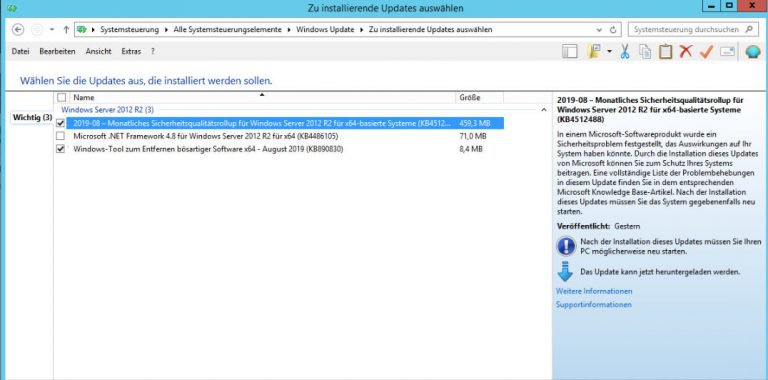Open the recent locations dropdown arrow
The image size is (768, 380).
tap(52, 30)
